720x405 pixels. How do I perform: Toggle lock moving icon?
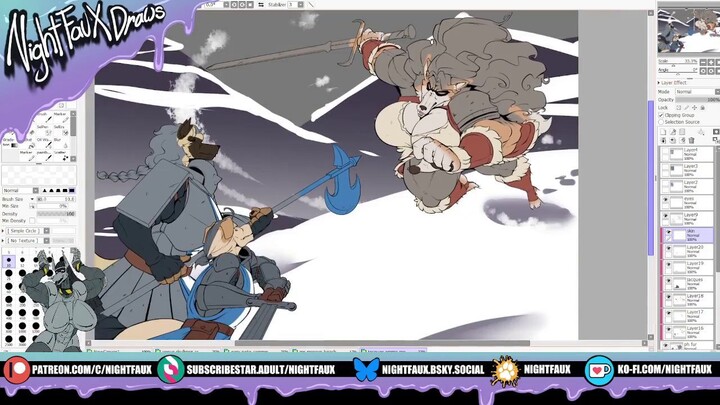tap(694, 107)
